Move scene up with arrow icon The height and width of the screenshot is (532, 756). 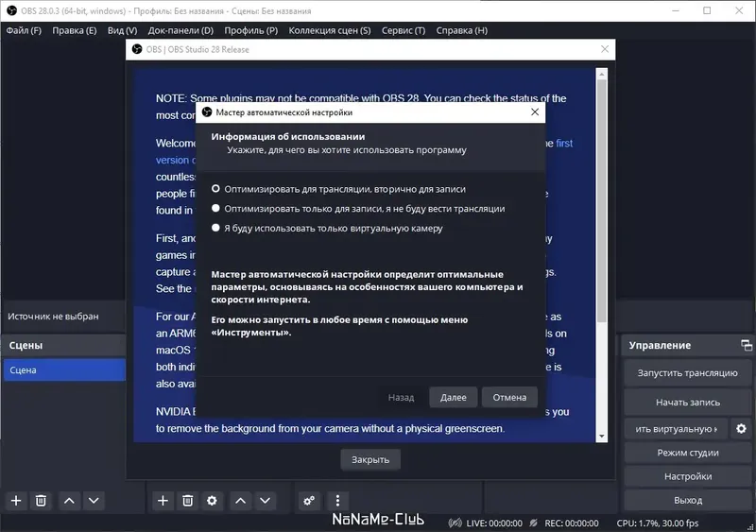69,501
